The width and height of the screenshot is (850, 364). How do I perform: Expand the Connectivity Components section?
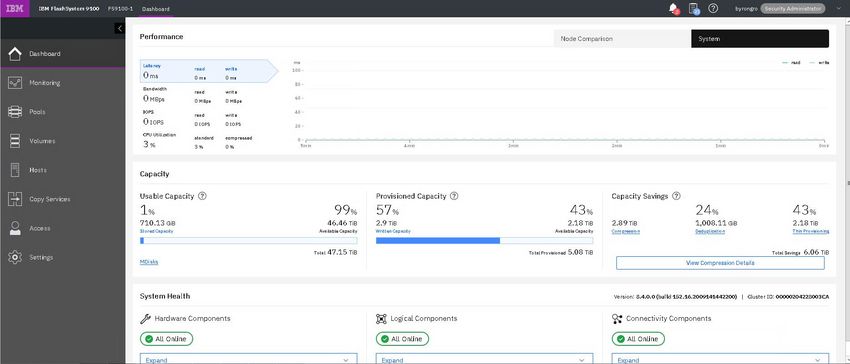[720, 359]
